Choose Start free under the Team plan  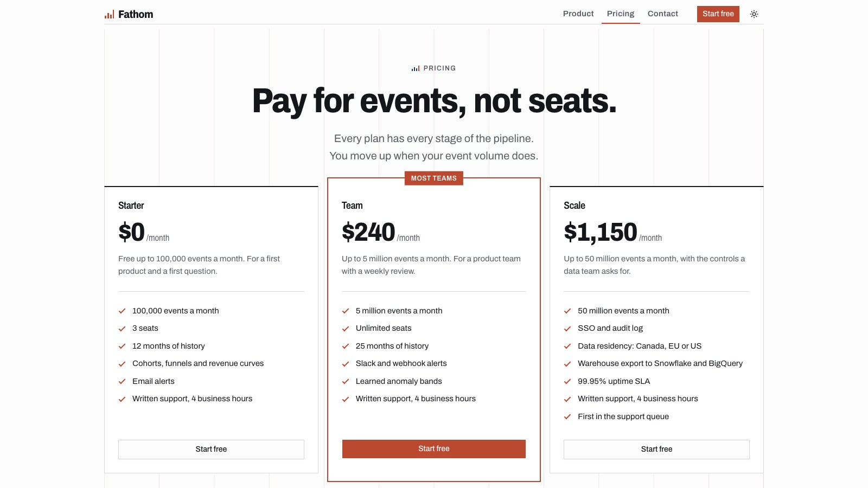[434, 449]
